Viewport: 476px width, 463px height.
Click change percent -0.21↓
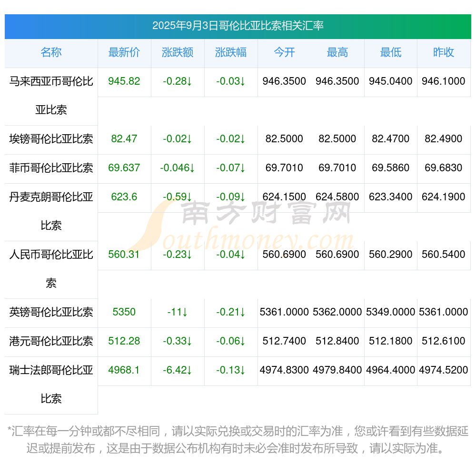[x=231, y=312]
